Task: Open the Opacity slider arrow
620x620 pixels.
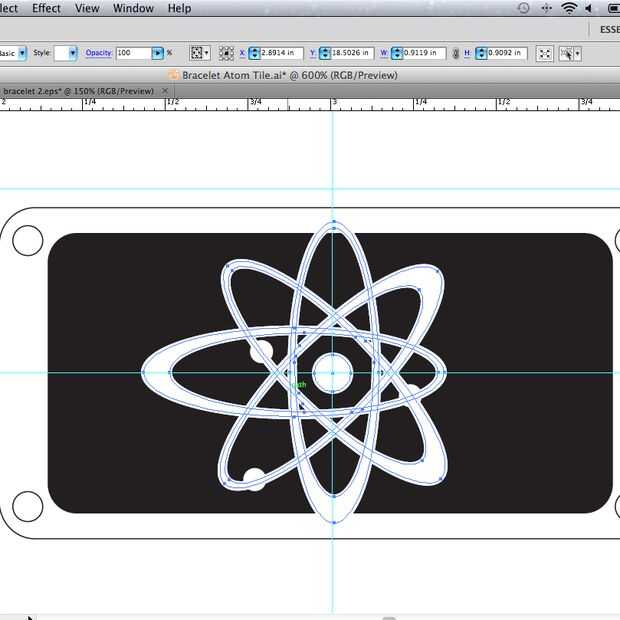Action: 157,53
